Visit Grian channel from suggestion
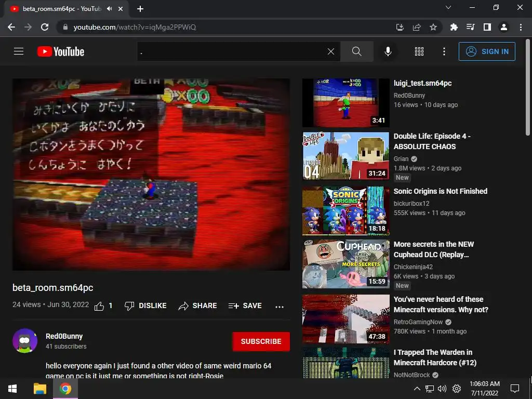Viewport: 532px width, 399px height. click(401, 158)
